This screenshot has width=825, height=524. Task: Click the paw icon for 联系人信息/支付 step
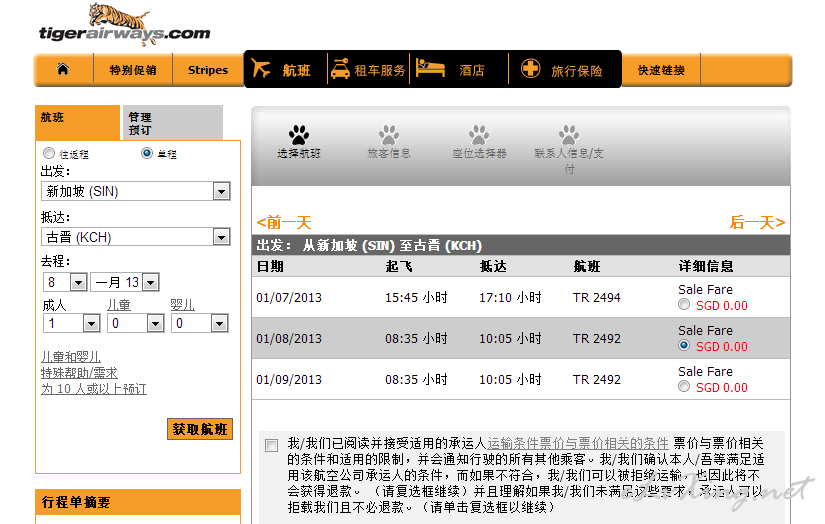[569, 135]
